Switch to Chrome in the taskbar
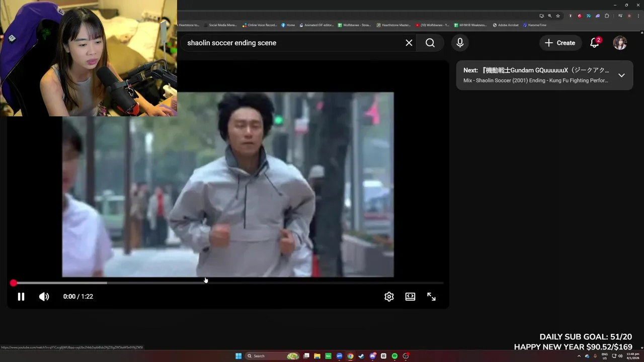 [x=350, y=356]
